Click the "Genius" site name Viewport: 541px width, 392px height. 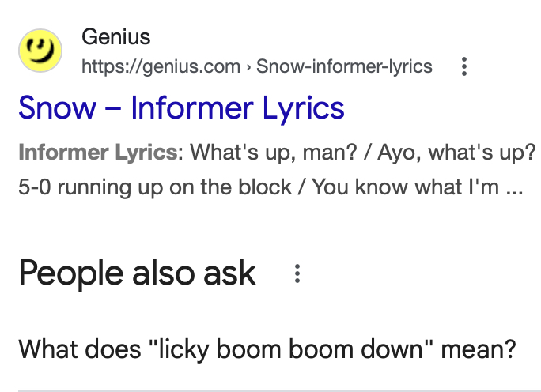tap(115, 36)
